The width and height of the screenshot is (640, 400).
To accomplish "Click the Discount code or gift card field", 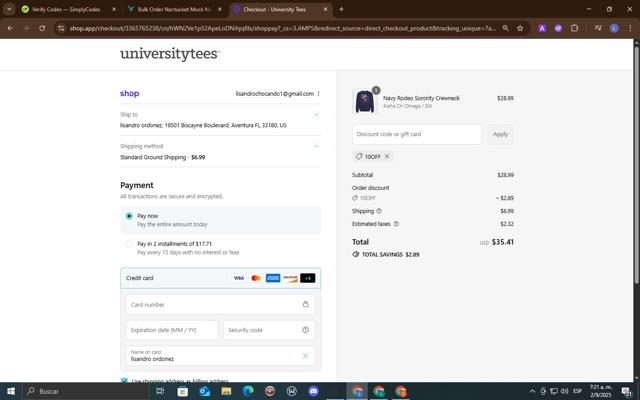I will [x=417, y=134].
